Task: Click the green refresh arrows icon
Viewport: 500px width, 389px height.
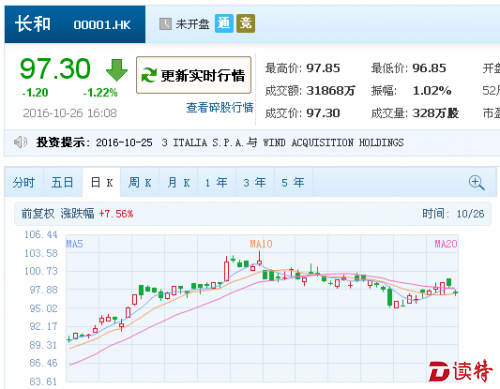Action: click(x=149, y=75)
